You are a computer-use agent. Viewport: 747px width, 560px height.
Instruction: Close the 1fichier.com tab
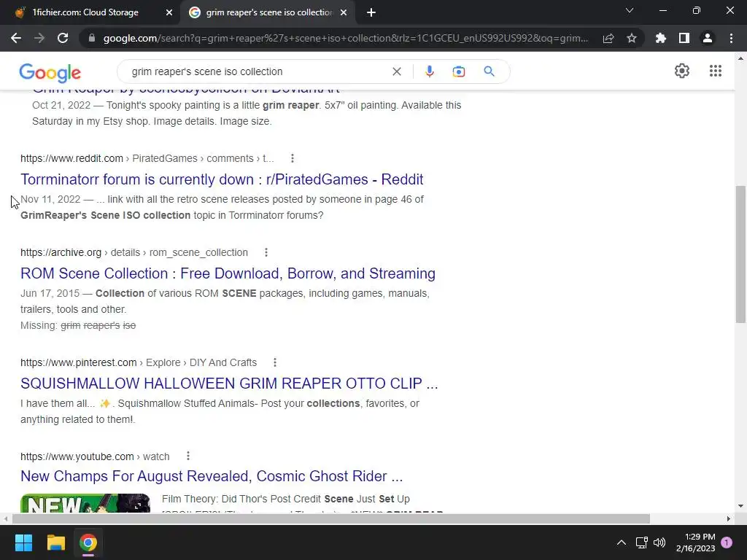(169, 12)
